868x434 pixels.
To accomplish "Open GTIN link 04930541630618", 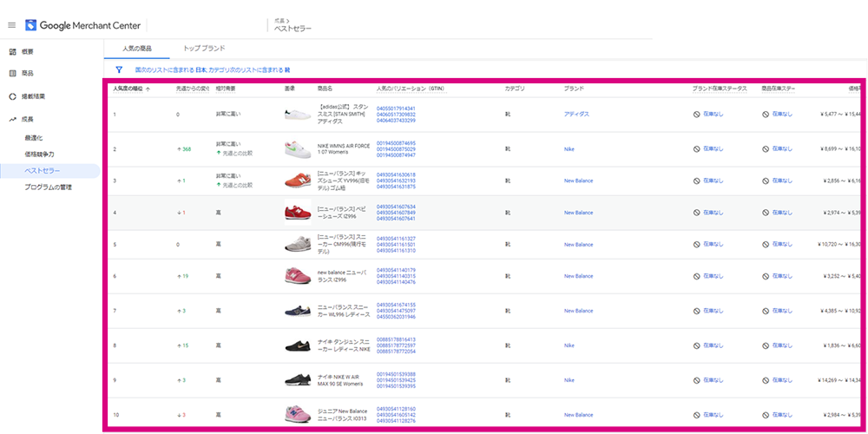I will [396, 175].
